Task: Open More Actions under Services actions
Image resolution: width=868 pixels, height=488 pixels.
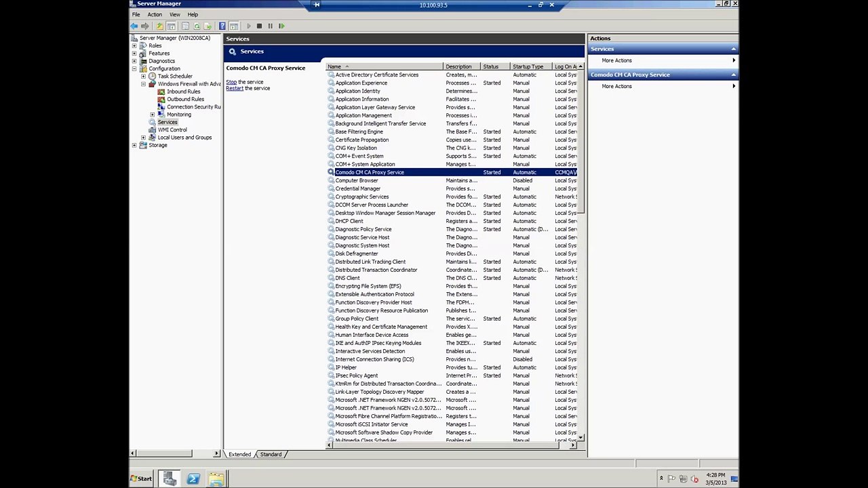Action: 616,60
